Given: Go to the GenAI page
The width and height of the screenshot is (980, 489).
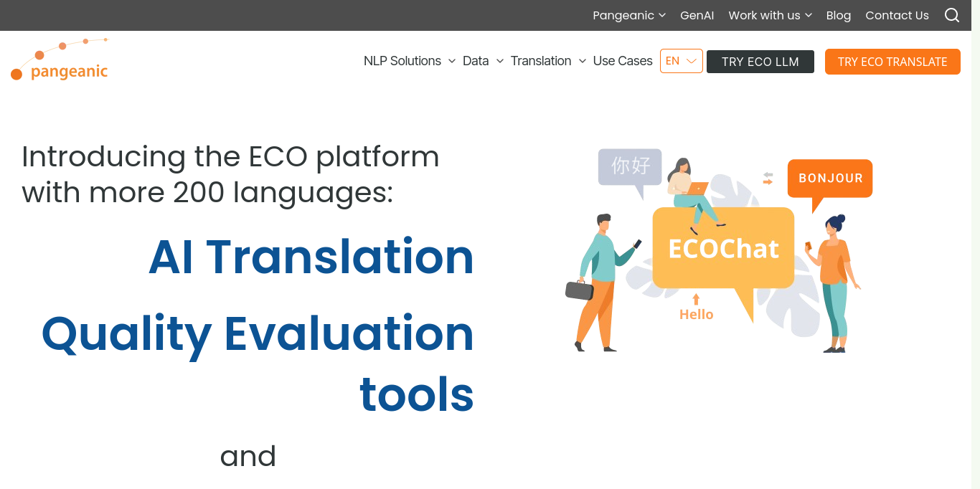Looking at the screenshot, I should [697, 15].
